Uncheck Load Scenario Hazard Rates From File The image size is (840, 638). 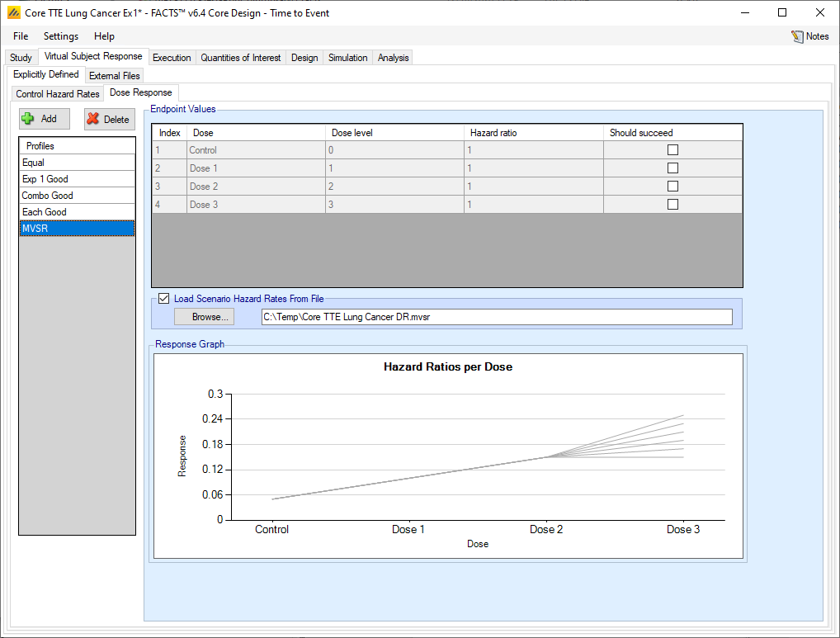coord(163,299)
